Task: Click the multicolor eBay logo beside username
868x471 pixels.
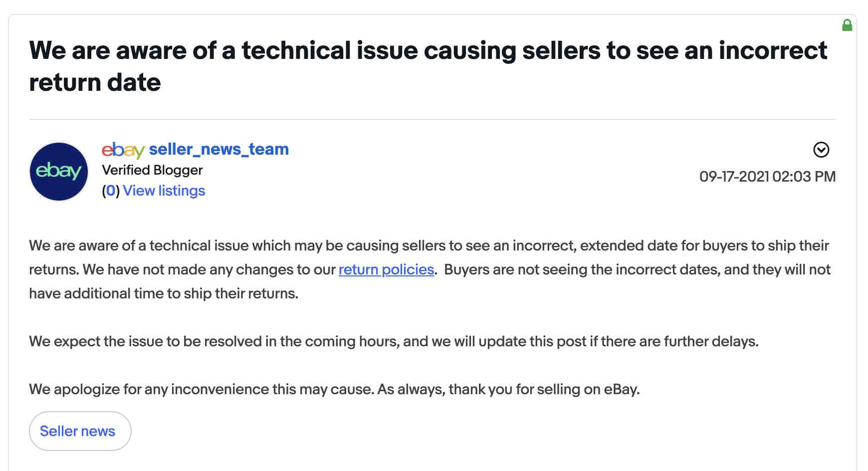Action: (x=123, y=150)
